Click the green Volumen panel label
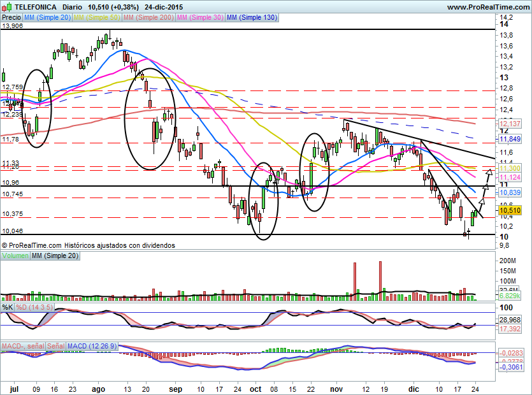The height and width of the screenshot is (395, 532). [x=15, y=255]
